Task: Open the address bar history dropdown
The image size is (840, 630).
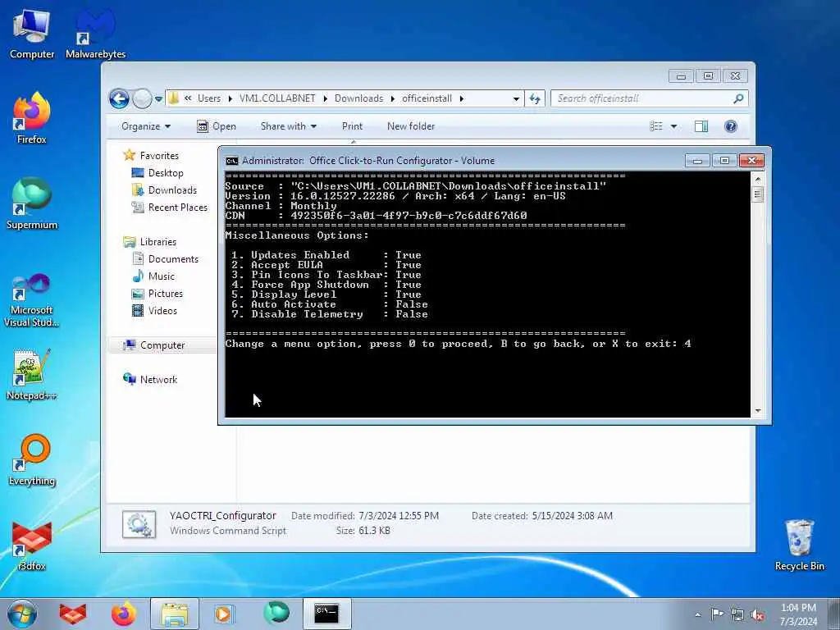Action: (516, 98)
